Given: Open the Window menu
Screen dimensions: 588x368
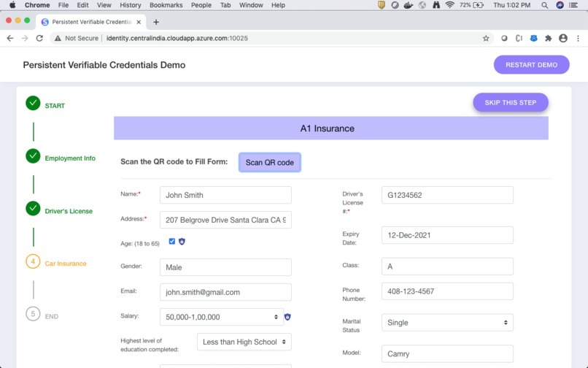Looking at the screenshot, I should point(251,5).
